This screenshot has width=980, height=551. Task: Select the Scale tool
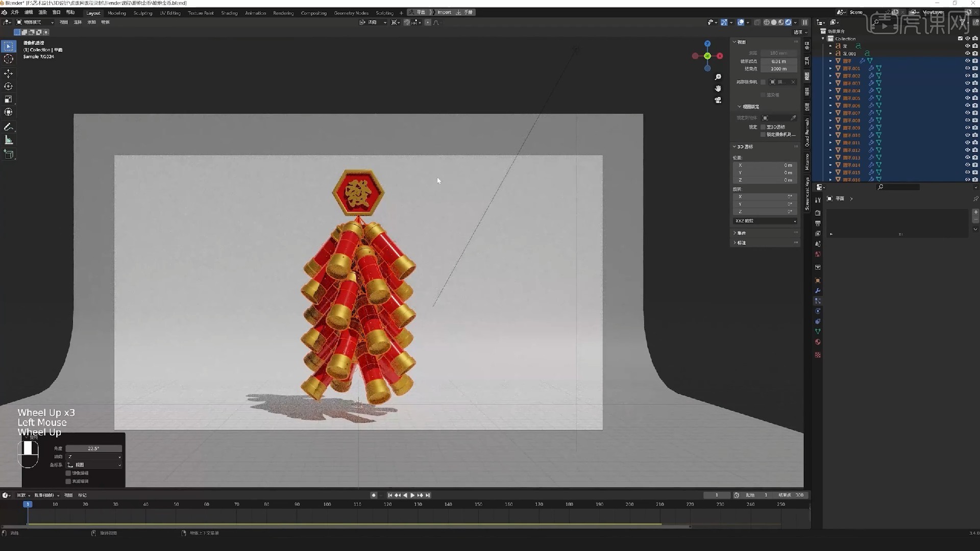click(x=8, y=99)
